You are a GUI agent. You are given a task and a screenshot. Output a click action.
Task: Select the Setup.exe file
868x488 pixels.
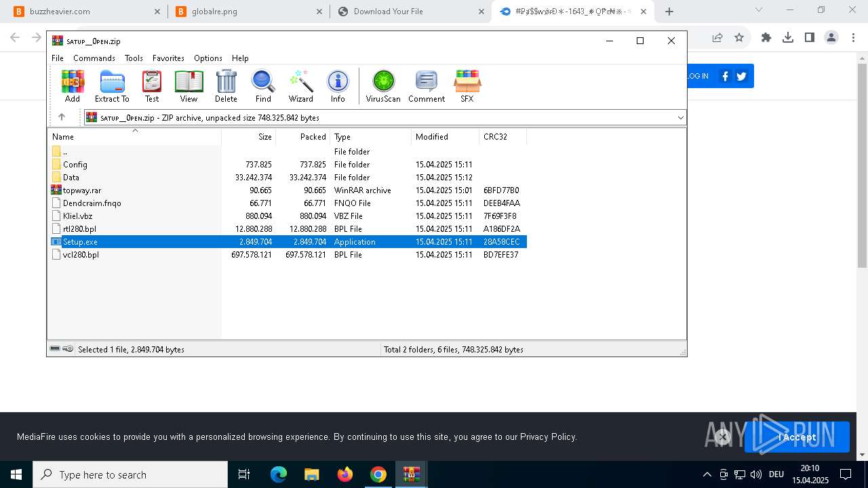tap(287, 242)
